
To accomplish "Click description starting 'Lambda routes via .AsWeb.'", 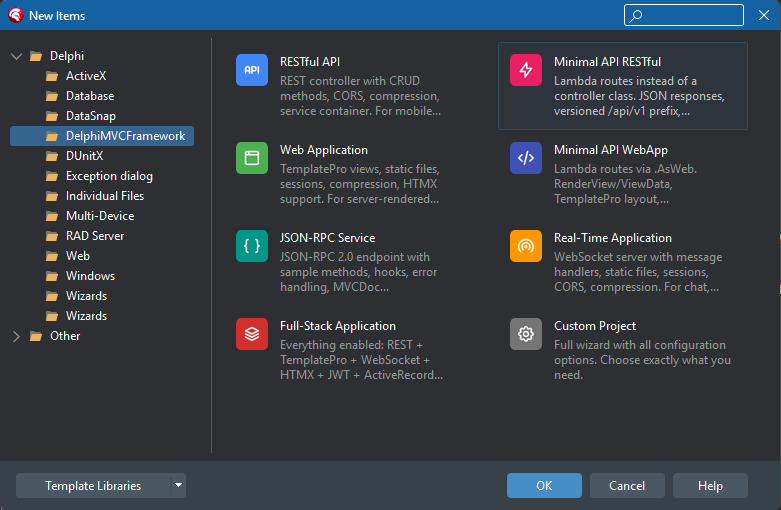I will click(x=625, y=184).
